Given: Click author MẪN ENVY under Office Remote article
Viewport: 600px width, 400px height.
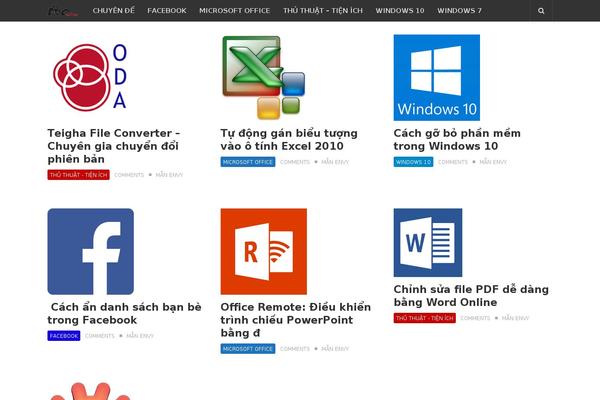Looking at the screenshot, I should [335, 349].
